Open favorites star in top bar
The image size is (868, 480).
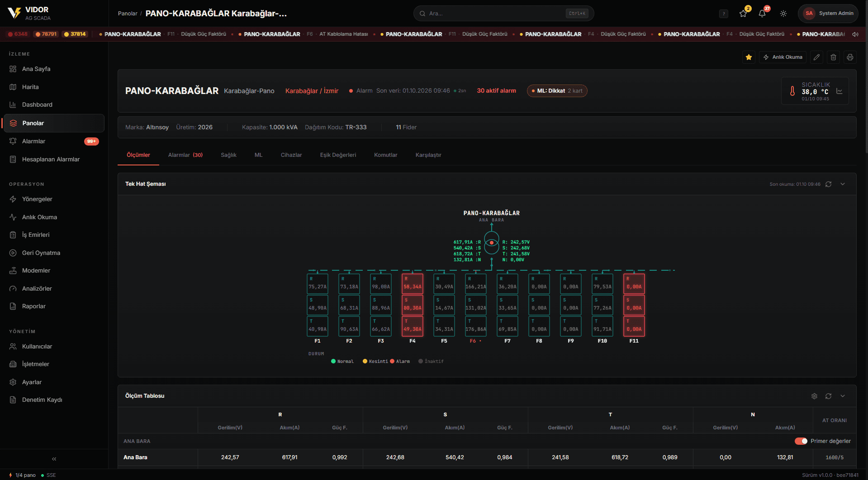[743, 14]
